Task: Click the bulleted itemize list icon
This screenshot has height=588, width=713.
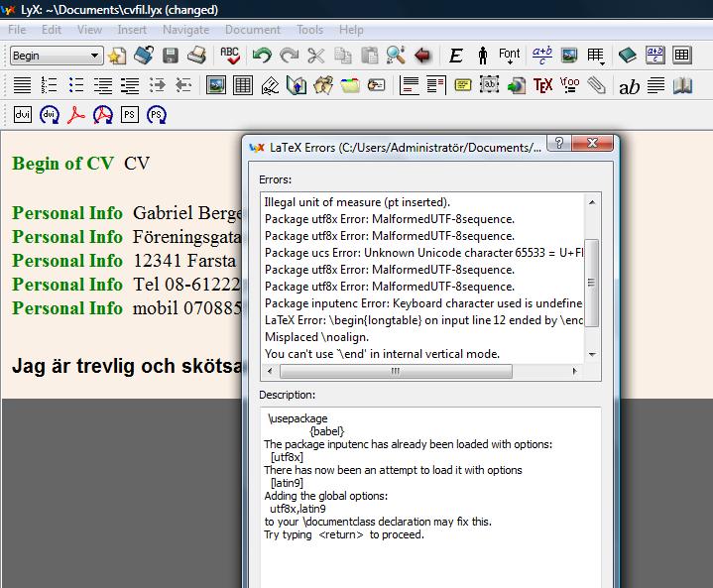Action: tap(76, 85)
